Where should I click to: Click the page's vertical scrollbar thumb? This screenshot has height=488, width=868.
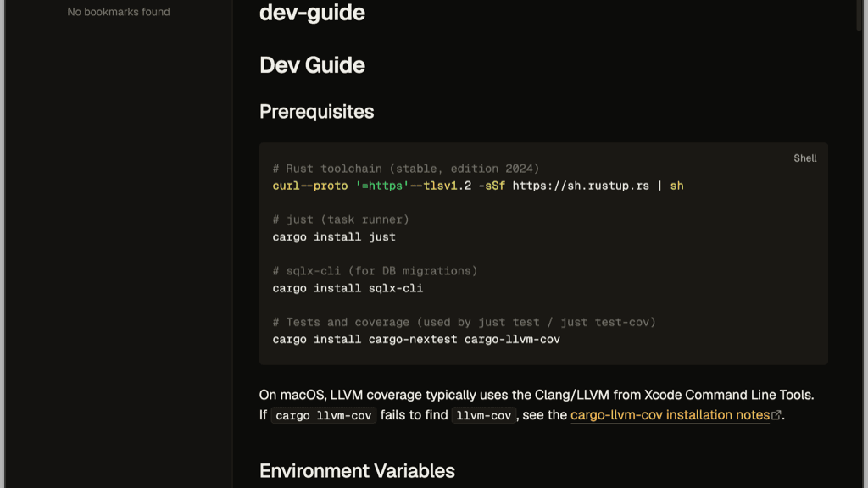(860, 15)
